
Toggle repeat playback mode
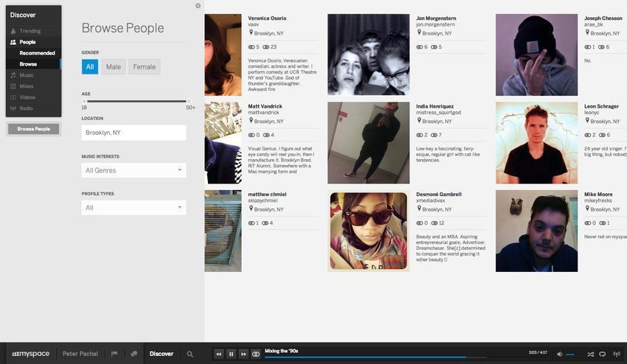pos(603,354)
